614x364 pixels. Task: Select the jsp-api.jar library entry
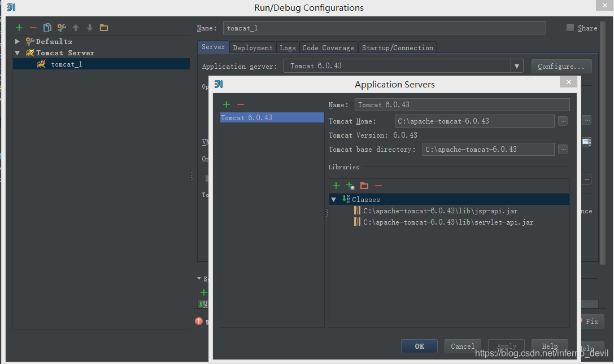(x=440, y=210)
